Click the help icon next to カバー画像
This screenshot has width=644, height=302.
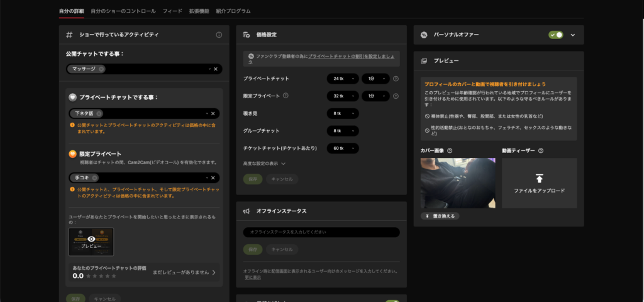[x=450, y=150]
